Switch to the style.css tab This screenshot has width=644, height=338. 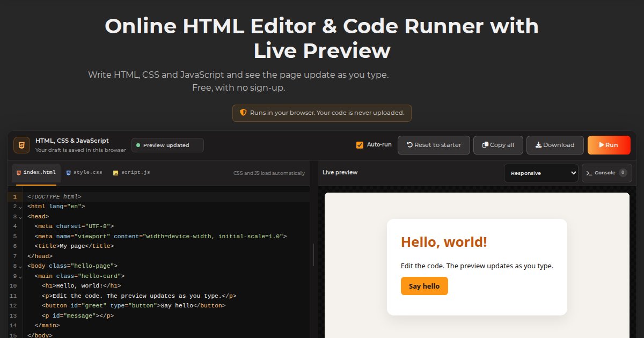(x=84, y=173)
